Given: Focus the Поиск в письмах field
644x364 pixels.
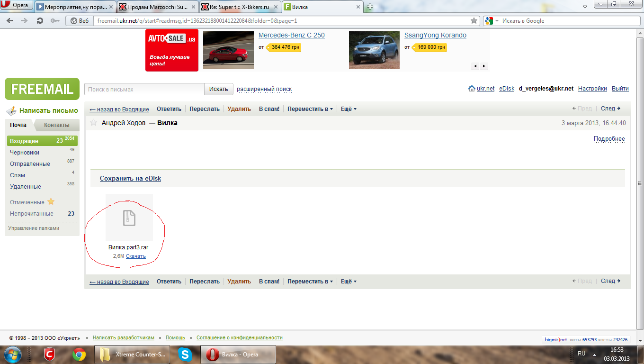Looking at the screenshot, I should coord(144,89).
